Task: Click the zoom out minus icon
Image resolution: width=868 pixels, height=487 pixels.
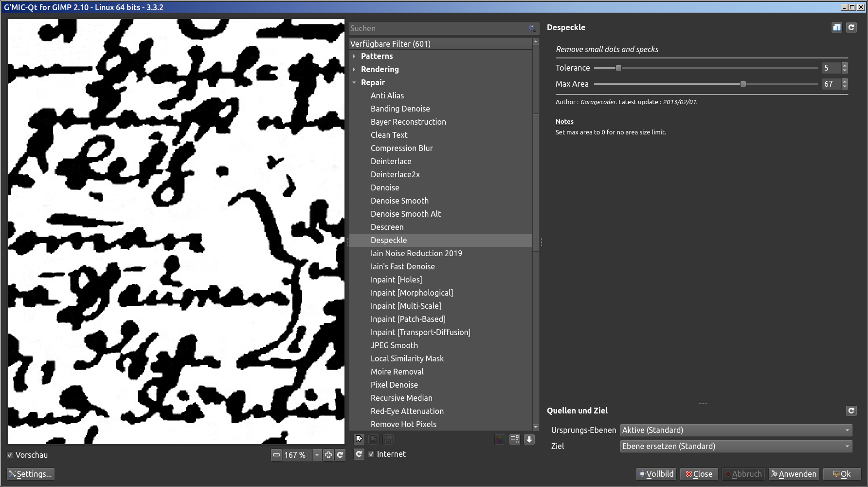Action: click(276, 455)
